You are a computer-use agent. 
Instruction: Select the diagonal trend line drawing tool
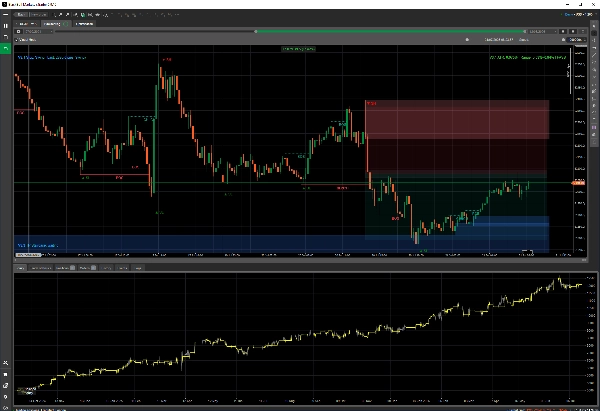pos(594,55)
